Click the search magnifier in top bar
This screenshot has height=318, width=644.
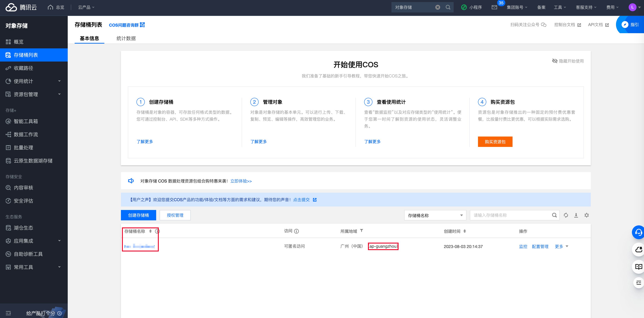[x=448, y=7]
